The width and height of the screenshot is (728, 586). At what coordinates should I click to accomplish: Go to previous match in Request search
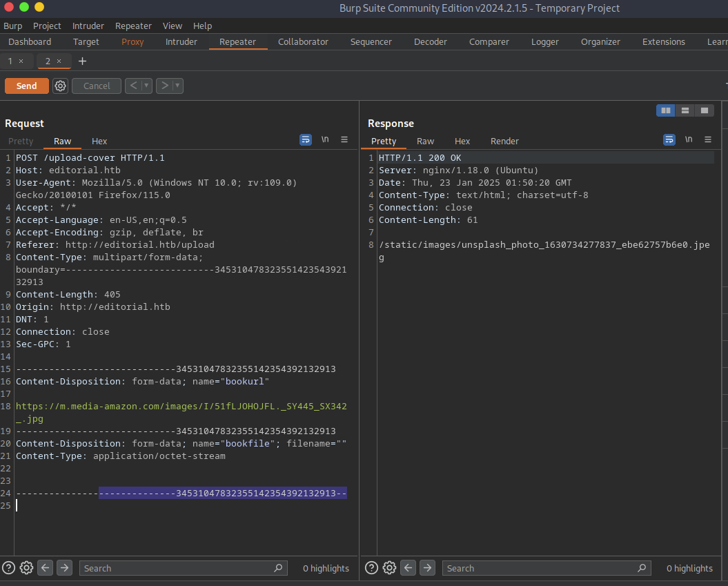[x=46, y=568]
